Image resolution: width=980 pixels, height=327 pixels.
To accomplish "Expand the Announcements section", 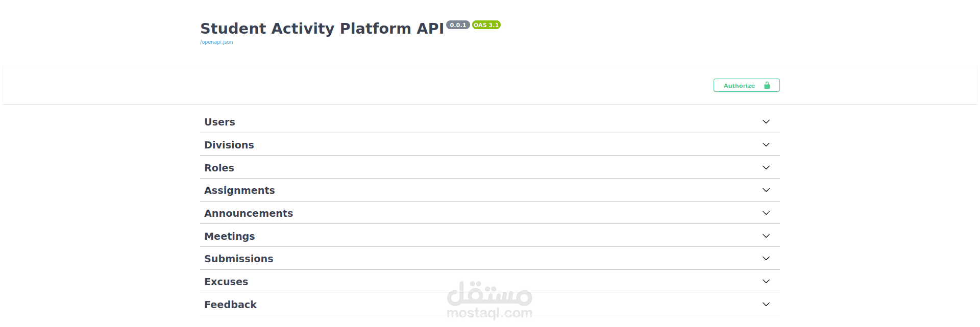I will click(490, 213).
